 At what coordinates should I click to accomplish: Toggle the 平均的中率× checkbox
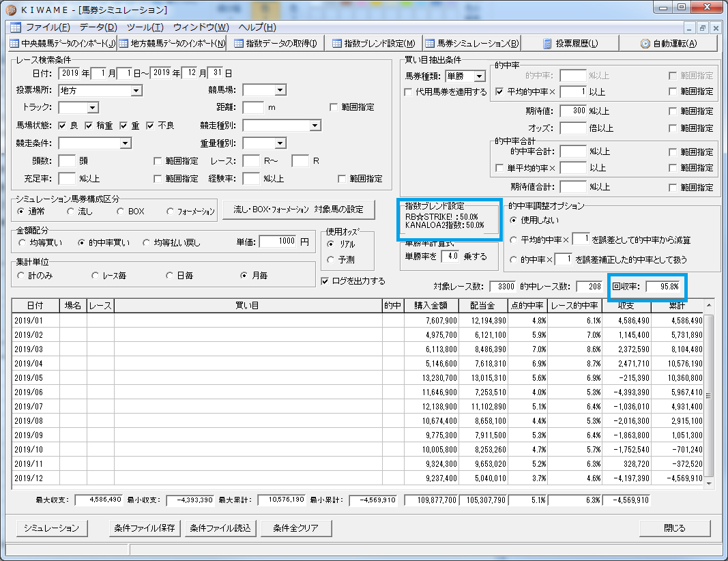499,92
